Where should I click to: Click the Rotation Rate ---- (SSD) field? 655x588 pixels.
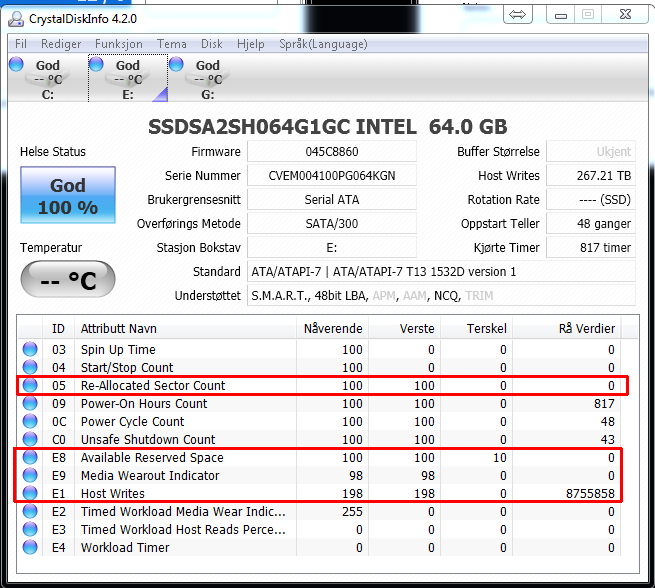591,200
